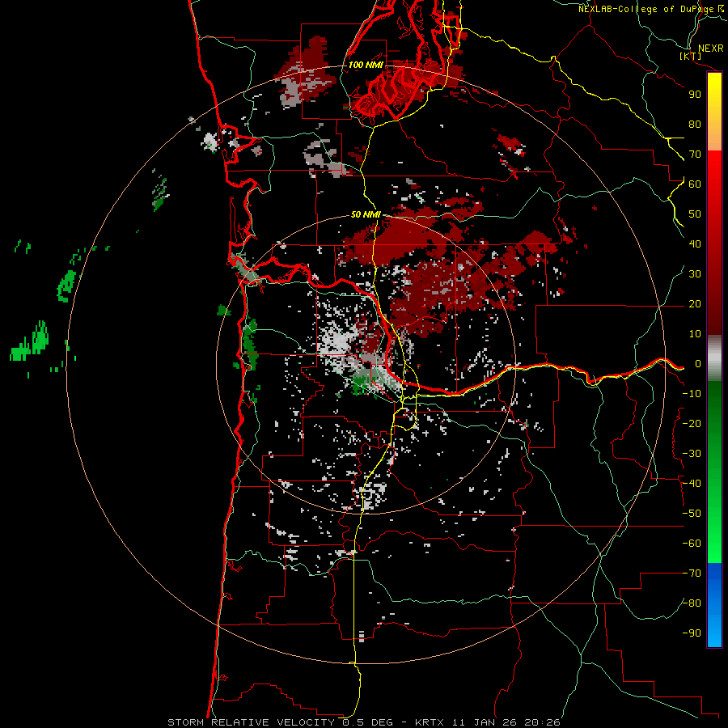Click the 100 NMI range ring label
This screenshot has height=728, width=728.
tap(366, 65)
